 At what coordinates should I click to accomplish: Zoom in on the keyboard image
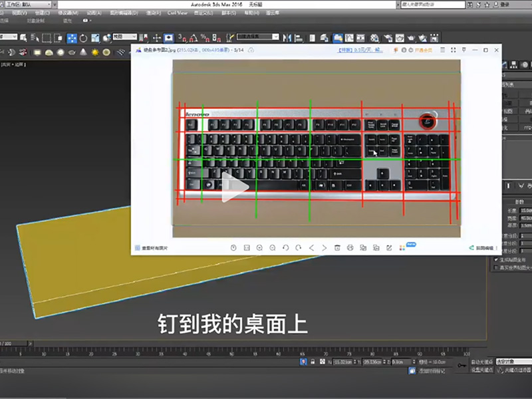point(259,247)
